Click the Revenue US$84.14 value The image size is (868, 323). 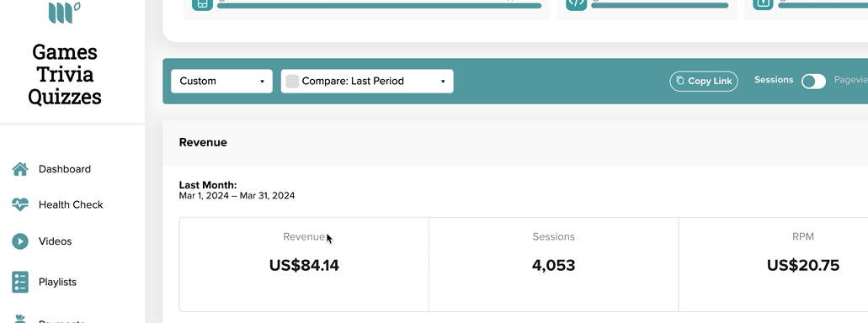(x=304, y=266)
